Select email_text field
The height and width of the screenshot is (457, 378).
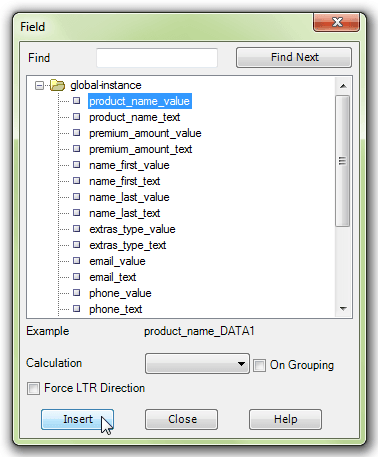pos(113,277)
